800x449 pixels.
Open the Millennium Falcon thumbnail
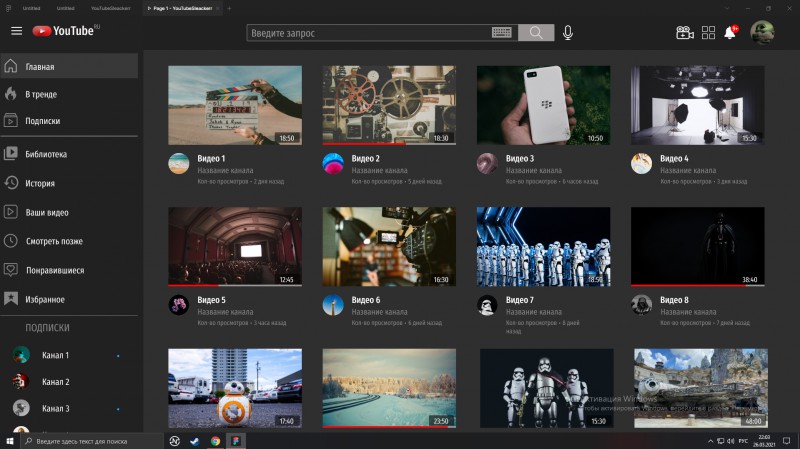coord(701,388)
